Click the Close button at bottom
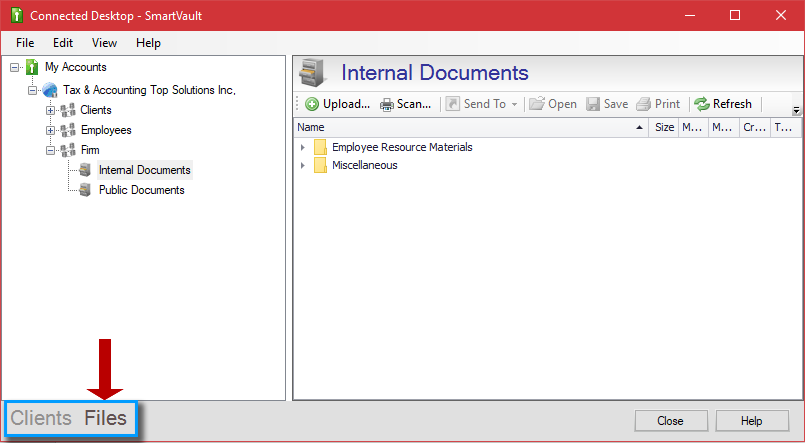The width and height of the screenshot is (805, 443). tap(670, 421)
